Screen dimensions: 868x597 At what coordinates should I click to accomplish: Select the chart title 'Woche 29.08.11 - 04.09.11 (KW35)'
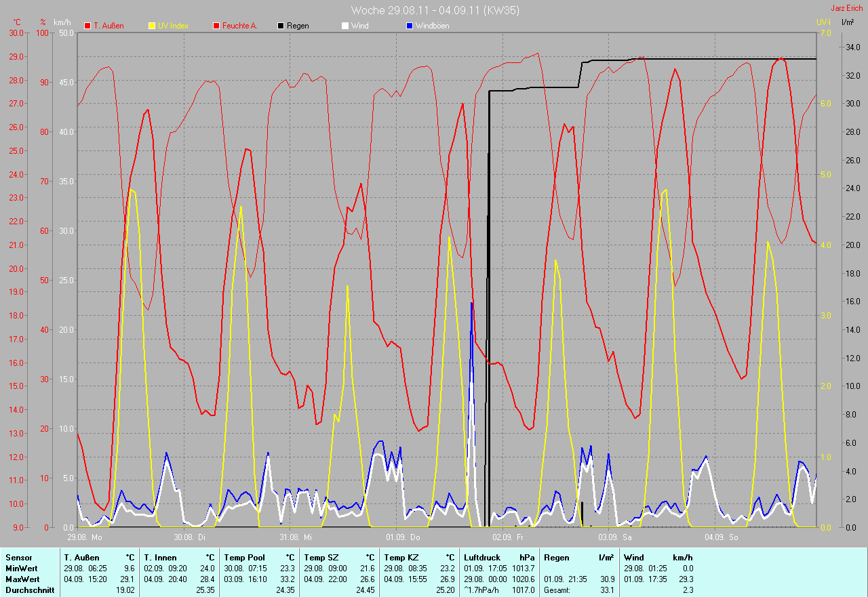click(x=435, y=10)
